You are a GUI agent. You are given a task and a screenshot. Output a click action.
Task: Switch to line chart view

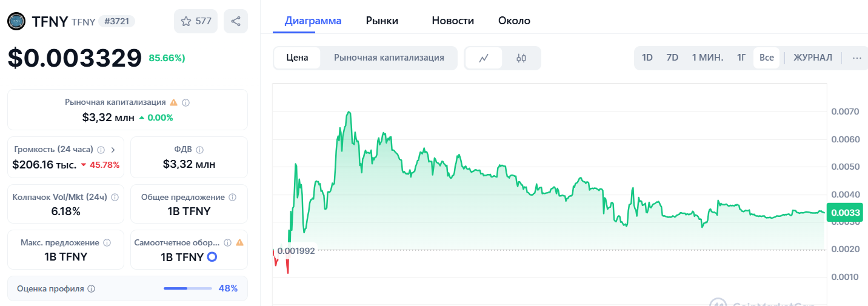[484, 58]
